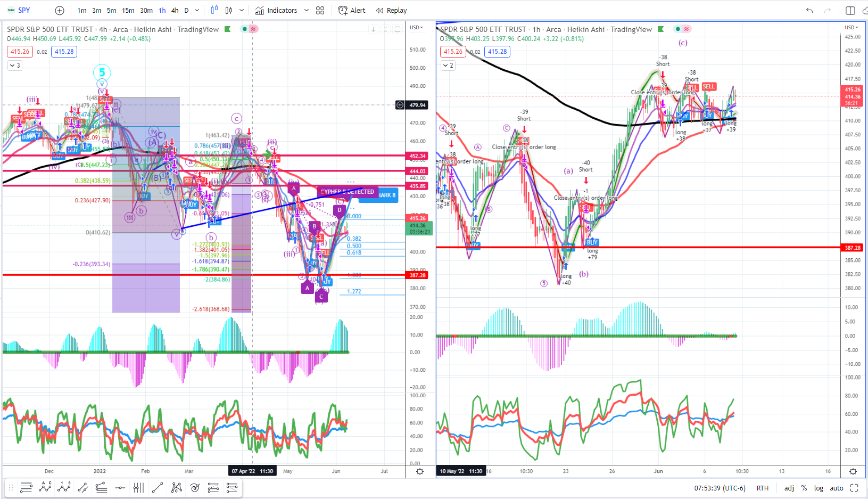This screenshot has width=868, height=499.
Task: Select the trend-based Fib extension tool
Action: tap(213, 487)
